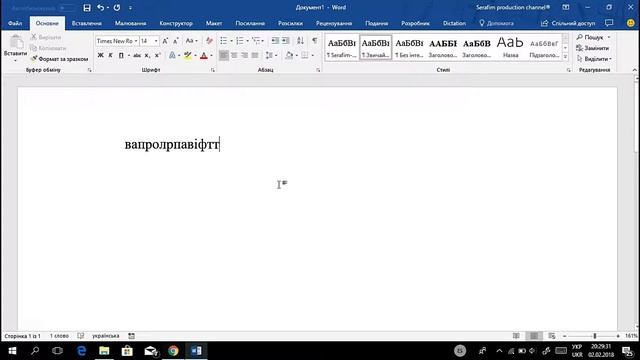Justify text alignment
This screenshot has height=360, width=640.
(255, 55)
